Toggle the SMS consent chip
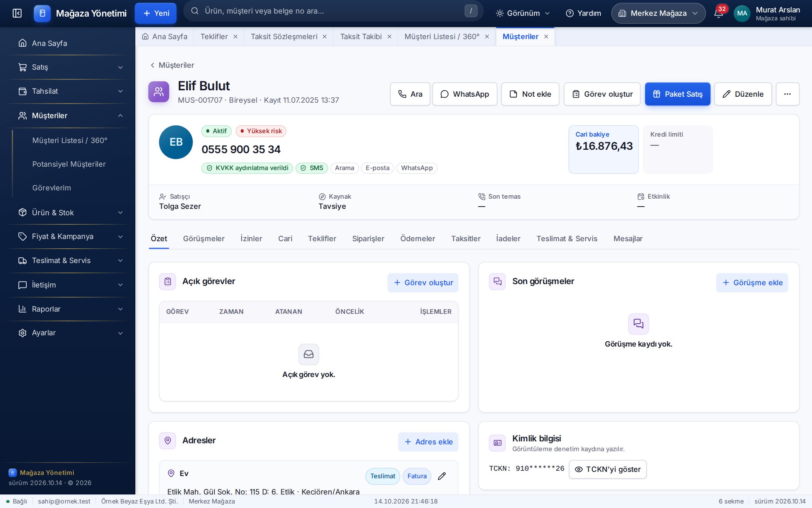Image resolution: width=812 pixels, height=508 pixels. click(312, 168)
